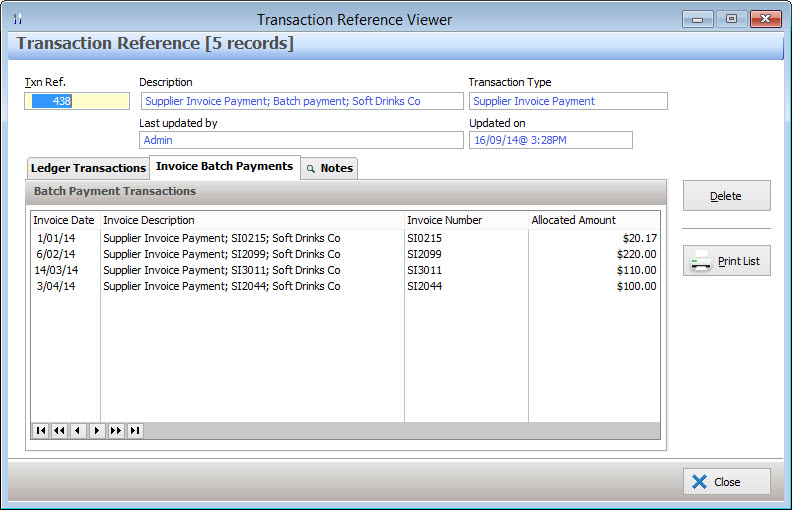Click the Transaction Type field
This screenshot has width=792, height=510.
point(567,101)
